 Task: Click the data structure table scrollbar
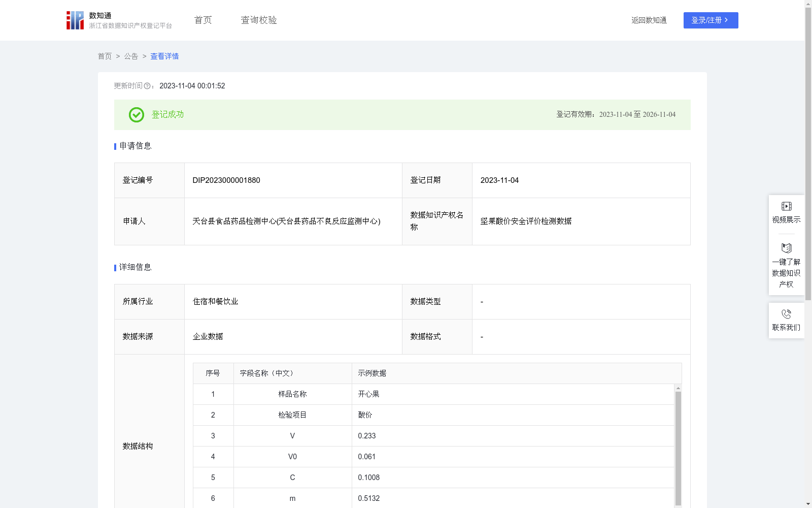[x=678, y=448]
